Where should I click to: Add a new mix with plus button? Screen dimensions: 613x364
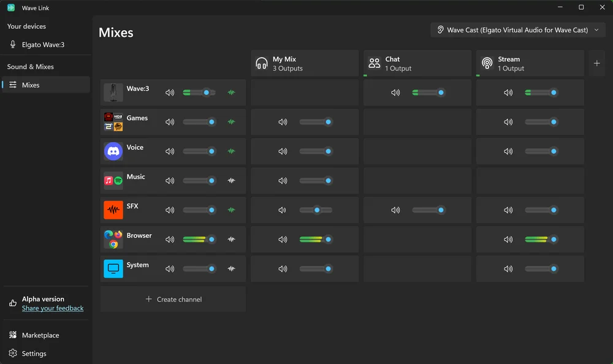(597, 64)
